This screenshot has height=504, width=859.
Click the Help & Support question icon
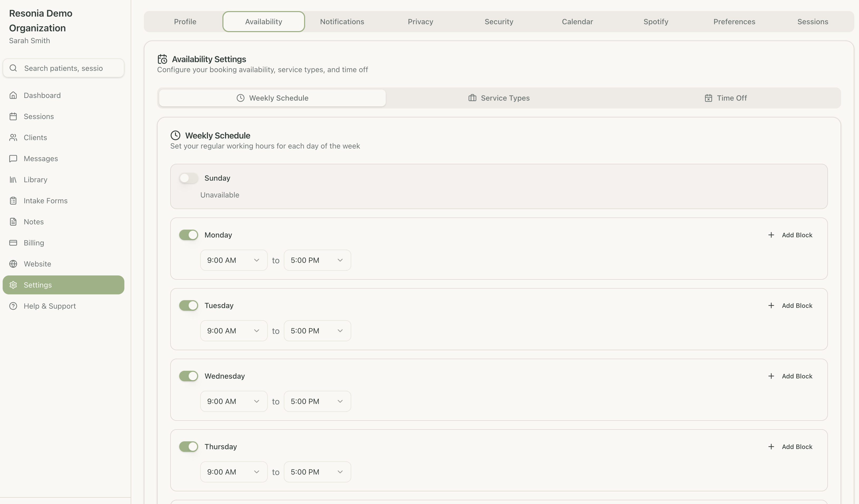(x=13, y=306)
